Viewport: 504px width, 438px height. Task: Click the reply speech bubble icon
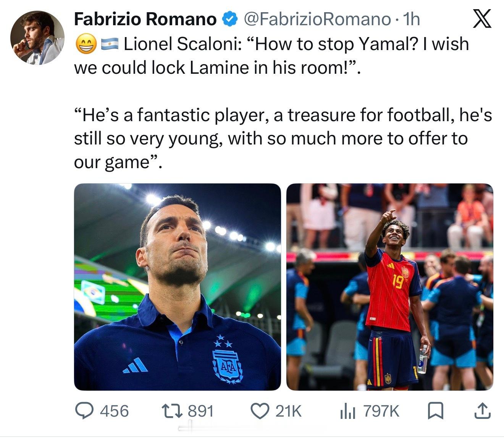pyautogui.click(x=84, y=411)
